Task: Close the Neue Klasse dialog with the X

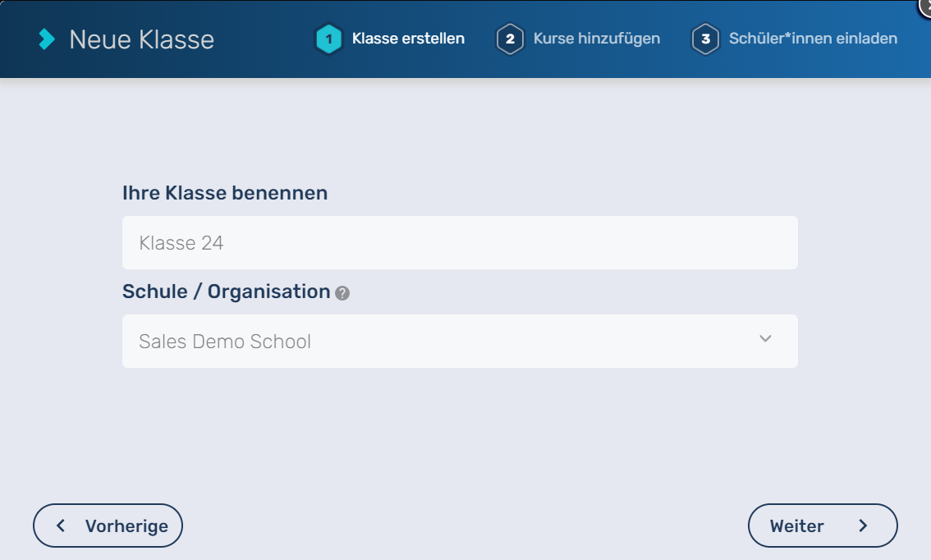Action: tap(926, 4)
